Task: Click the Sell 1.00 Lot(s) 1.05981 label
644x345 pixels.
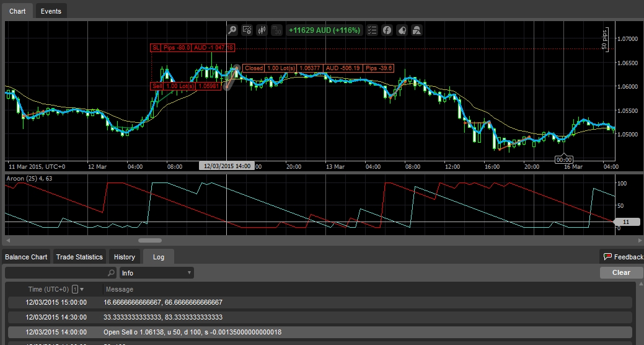Action: click(186, 86)
